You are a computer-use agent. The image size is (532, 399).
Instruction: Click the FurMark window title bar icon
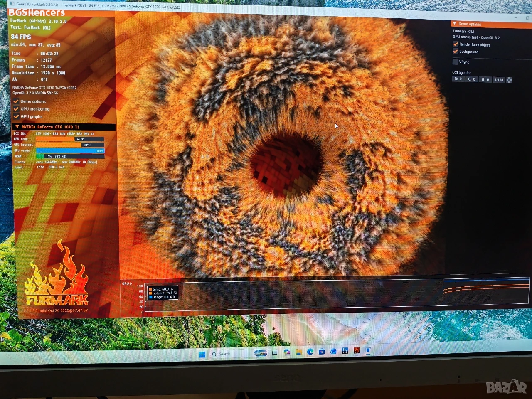click(x=12, y=3)
